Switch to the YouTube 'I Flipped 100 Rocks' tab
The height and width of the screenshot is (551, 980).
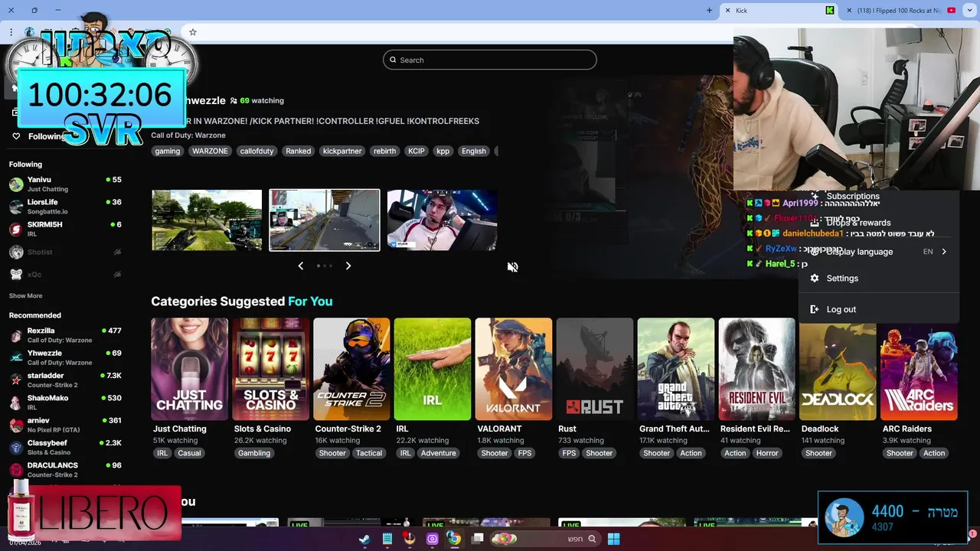coord(901,11)
